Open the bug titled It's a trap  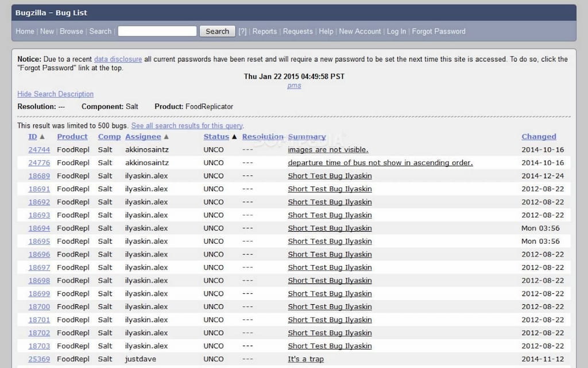tap(305, 359)
